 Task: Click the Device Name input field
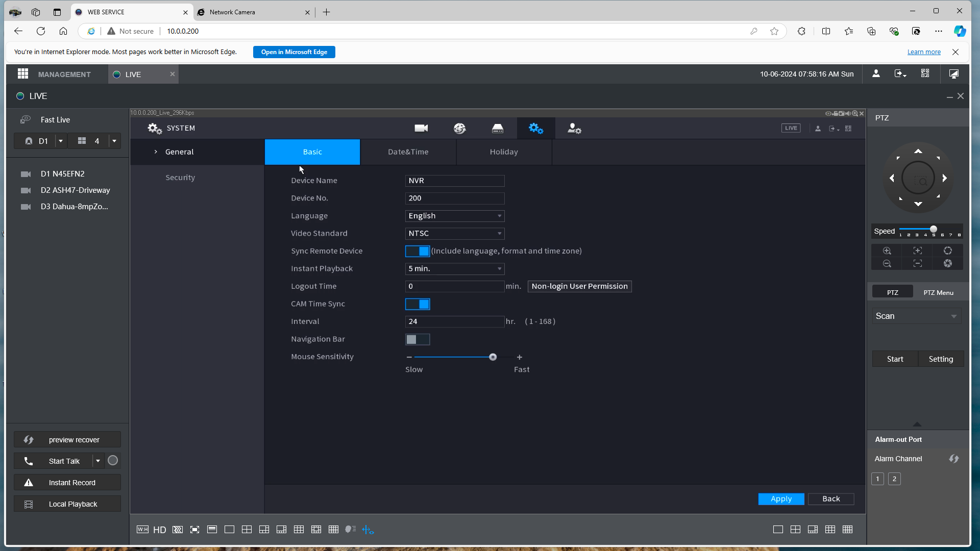tap(455, 181)
